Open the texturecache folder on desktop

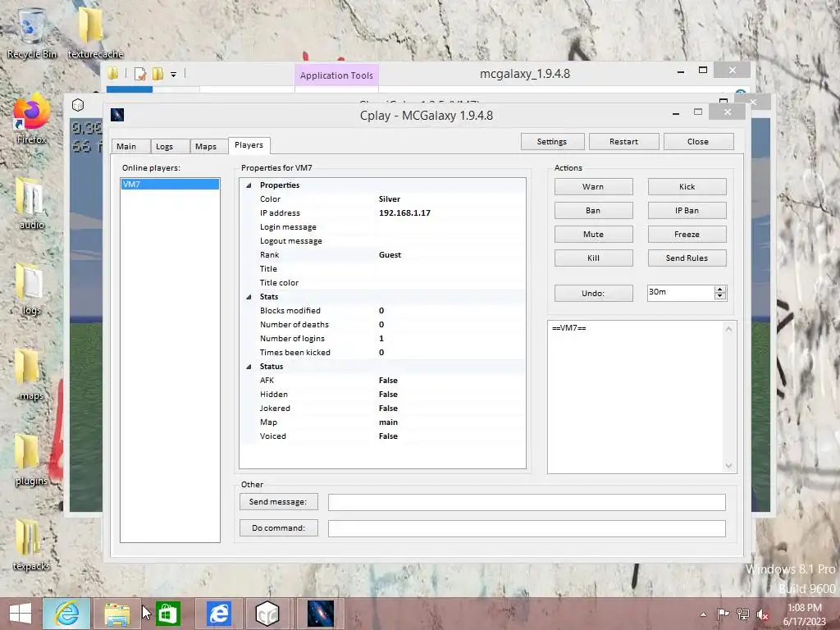tap(95, 33)
